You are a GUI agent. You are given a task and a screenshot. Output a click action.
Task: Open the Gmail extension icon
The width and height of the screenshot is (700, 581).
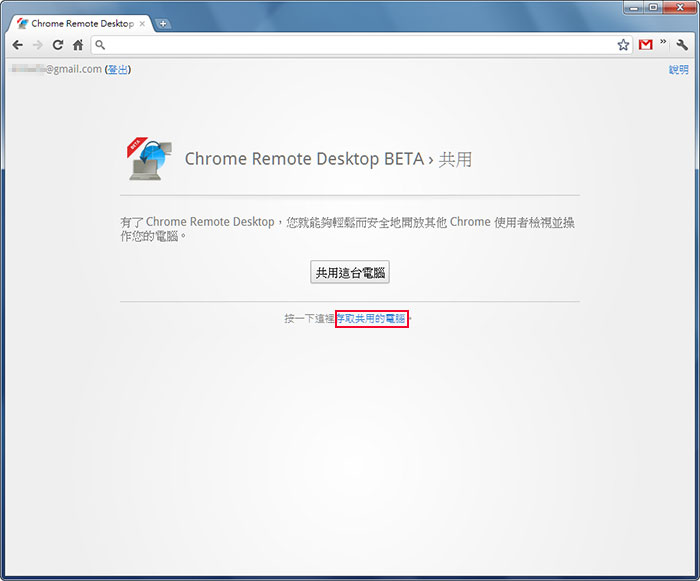coord(646,45)
